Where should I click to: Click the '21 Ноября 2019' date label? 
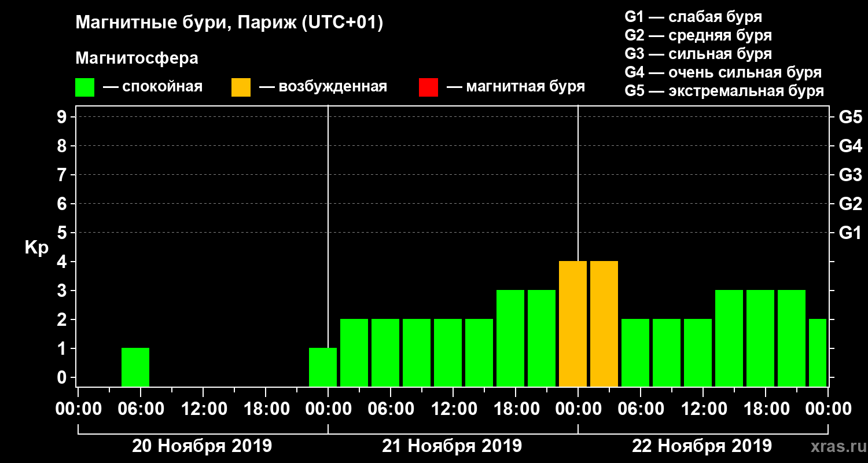[x=452, y=446]
